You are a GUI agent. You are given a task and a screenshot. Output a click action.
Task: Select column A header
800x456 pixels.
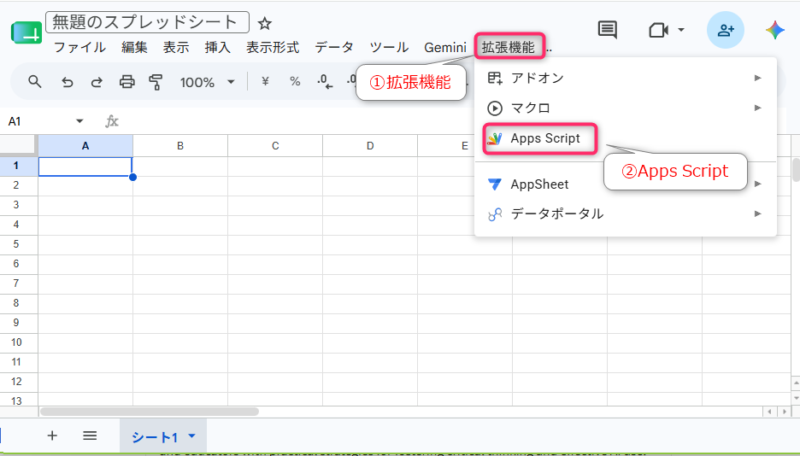click(85, 146)
